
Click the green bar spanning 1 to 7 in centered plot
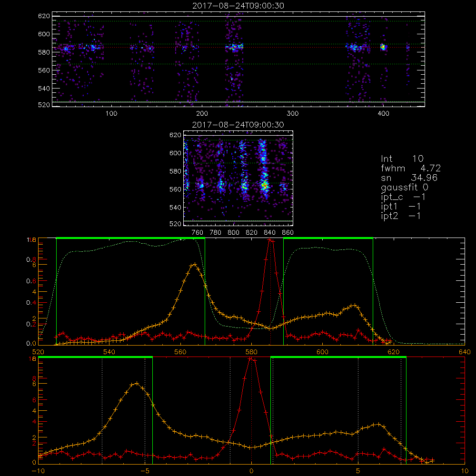(x=338, y=357)
